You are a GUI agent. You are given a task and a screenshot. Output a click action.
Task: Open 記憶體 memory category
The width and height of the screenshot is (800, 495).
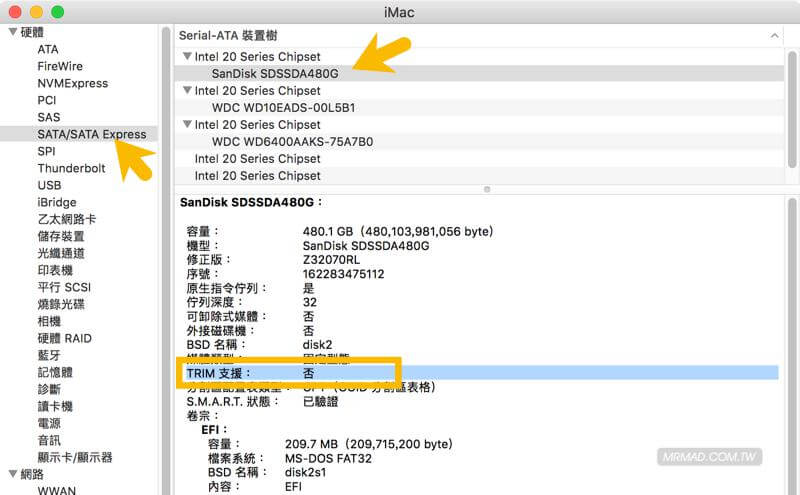pos(55,372)
